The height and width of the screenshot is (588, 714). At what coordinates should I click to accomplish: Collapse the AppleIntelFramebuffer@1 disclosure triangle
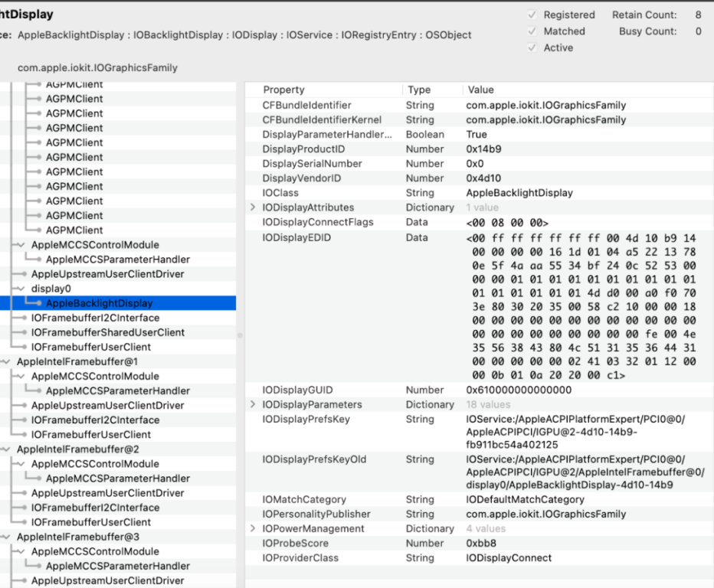click(6, 361)
